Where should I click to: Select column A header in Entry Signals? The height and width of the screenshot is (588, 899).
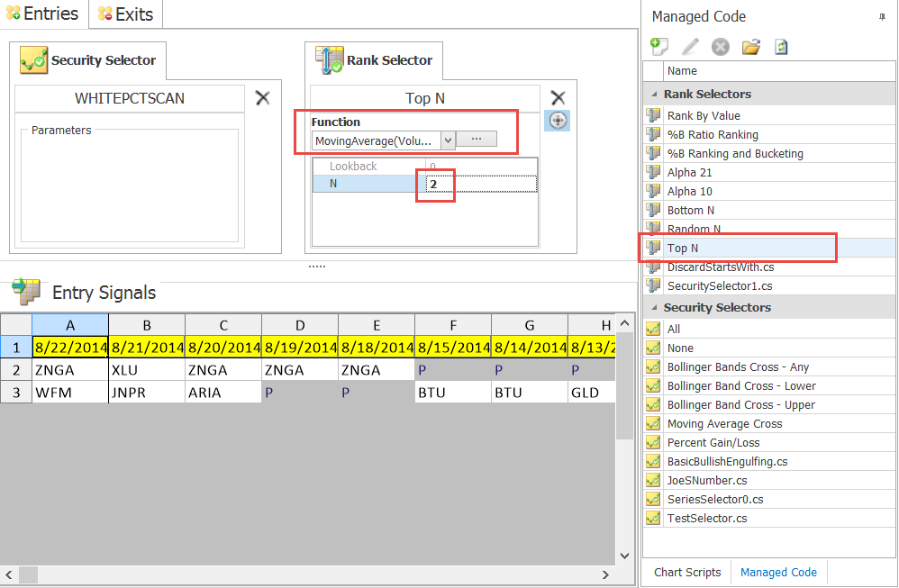click(x=70, y=326)
